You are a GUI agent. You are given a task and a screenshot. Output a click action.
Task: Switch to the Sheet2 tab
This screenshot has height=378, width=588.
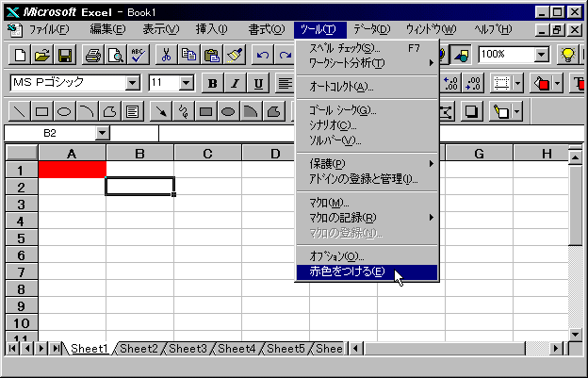pyautogui.click(x=139, y=349)
